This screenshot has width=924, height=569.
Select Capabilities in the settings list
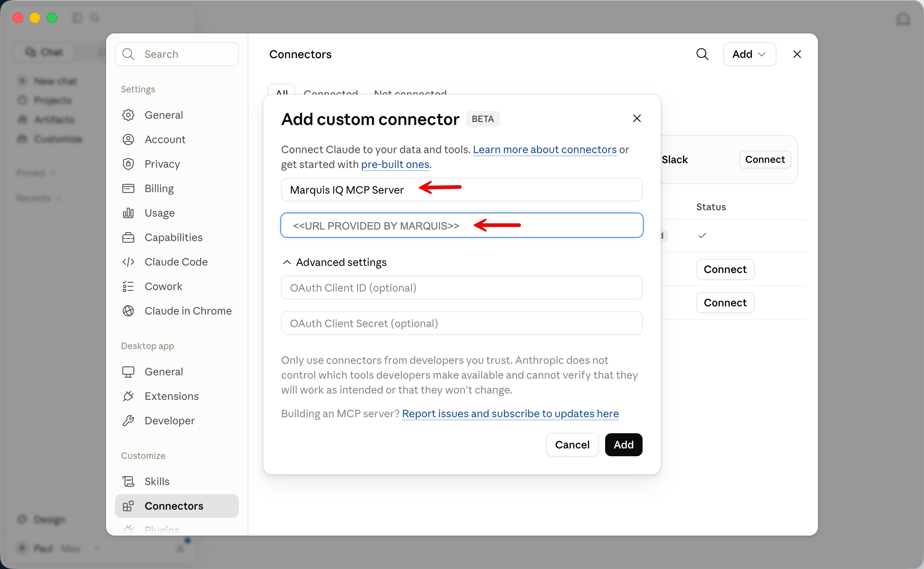pos(177,237)
